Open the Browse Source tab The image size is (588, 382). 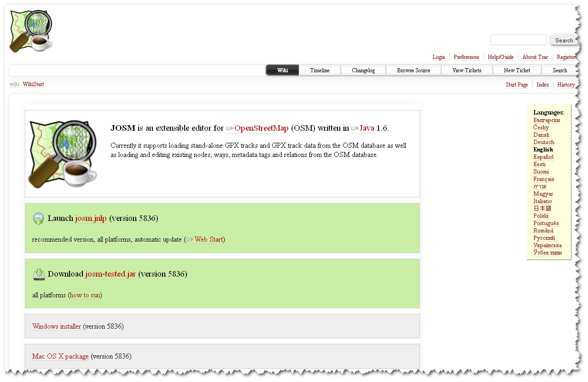click(x=413, y=70)
